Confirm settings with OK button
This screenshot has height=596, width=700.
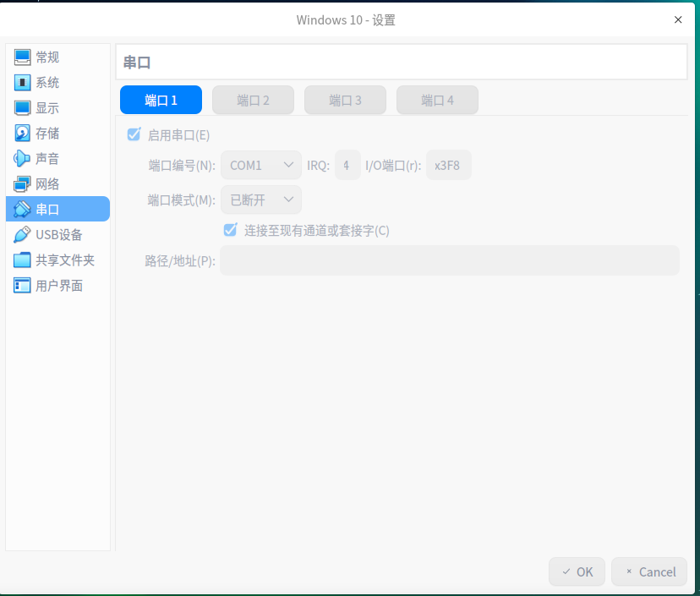point(577,571)
